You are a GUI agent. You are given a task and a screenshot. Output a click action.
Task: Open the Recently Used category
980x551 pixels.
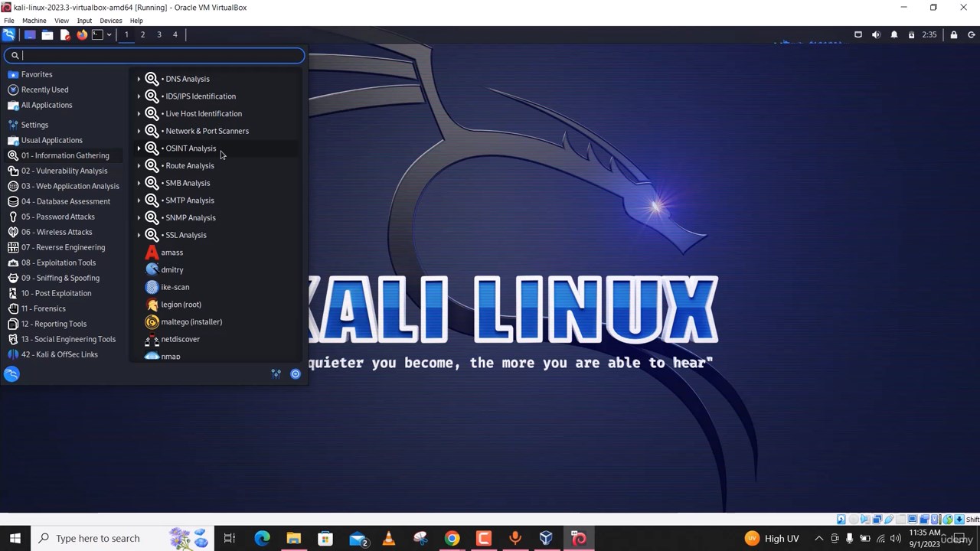(65, 90)
